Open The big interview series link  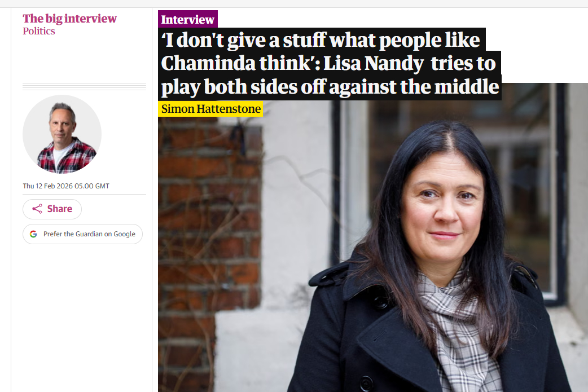tap(70, 19)
